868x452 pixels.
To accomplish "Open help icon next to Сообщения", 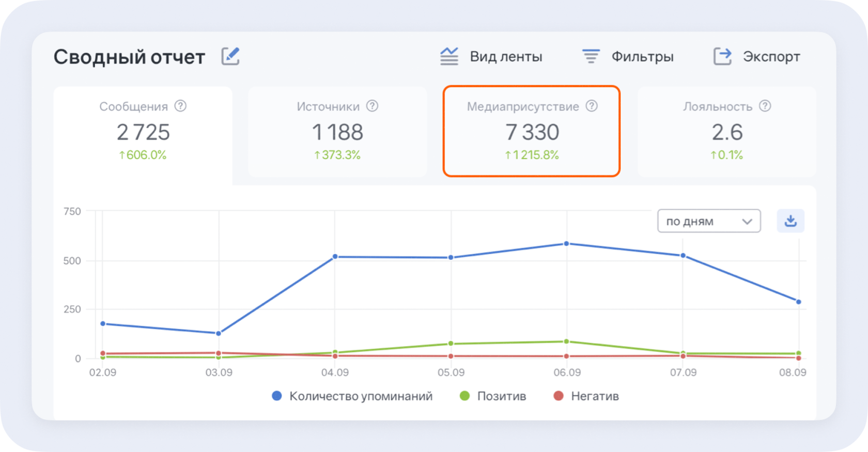I will 180,106.
